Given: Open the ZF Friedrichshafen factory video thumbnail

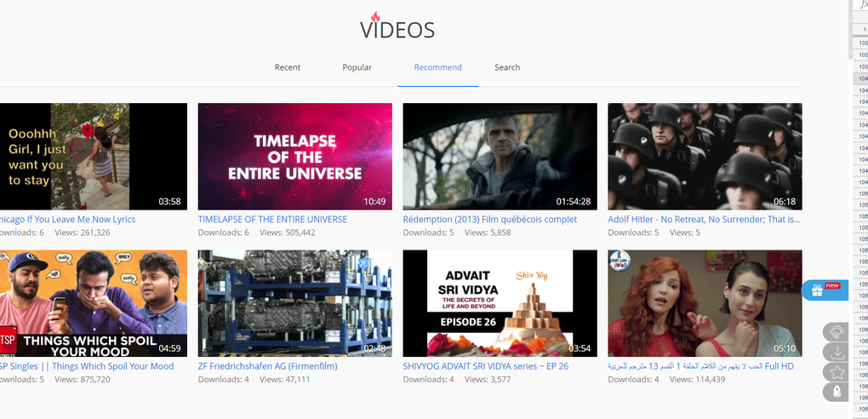Looking at the screenshot, I should (295, 303).
